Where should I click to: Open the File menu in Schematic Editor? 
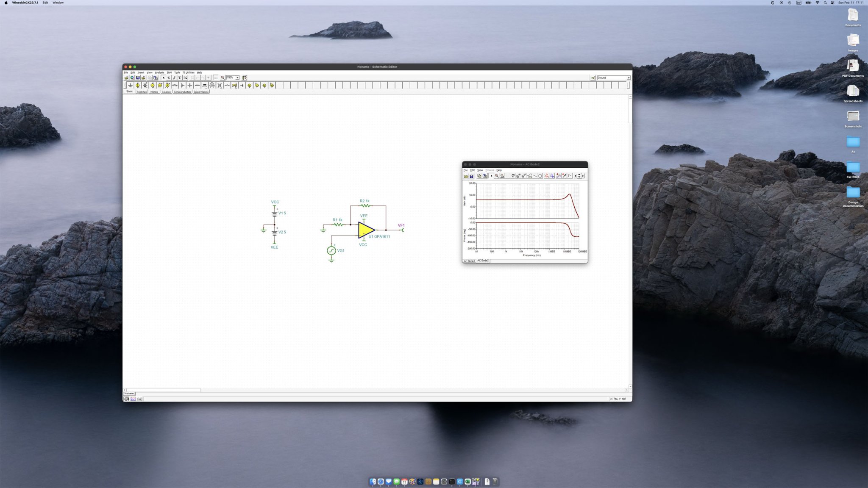[x=126, y=72]
